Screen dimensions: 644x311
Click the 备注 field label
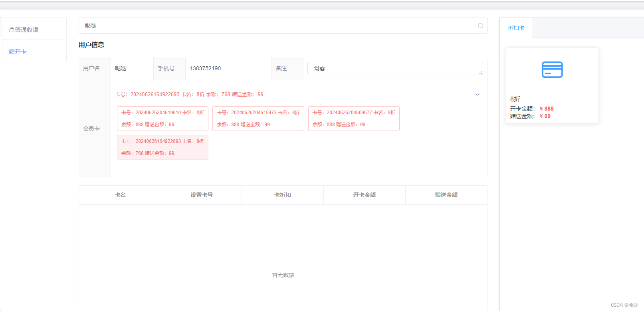281,68
